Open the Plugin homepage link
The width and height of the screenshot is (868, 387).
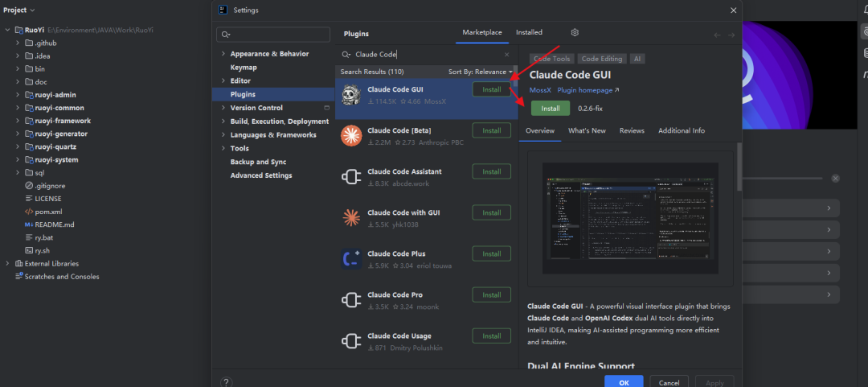tap(588, 90)
